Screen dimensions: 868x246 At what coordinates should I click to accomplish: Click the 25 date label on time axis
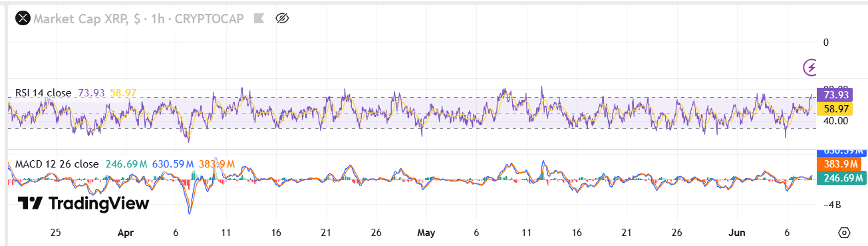[56, 233]
